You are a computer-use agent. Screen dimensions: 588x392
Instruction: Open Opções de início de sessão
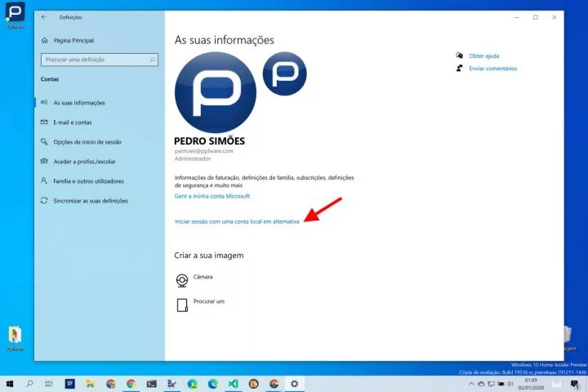(x=87, y=142)
